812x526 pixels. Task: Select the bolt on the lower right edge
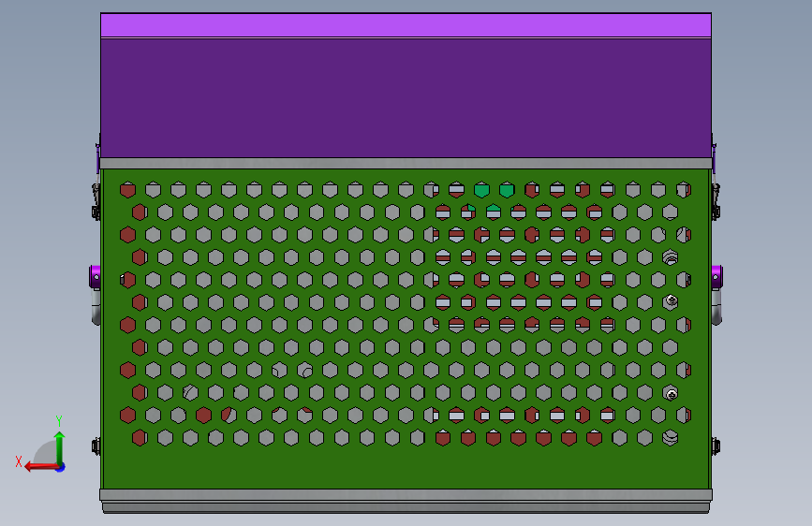coord(716,446)
